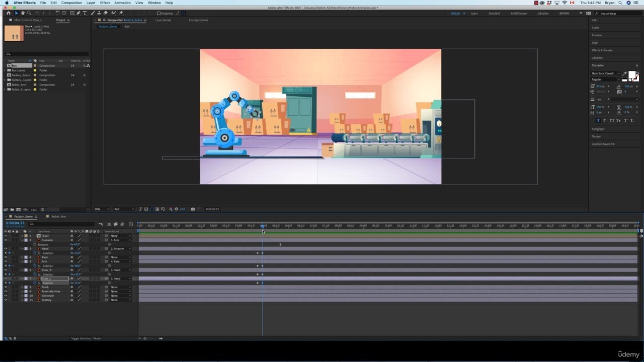Expand the [Box] layer twirl arrow

pos(22,236)
